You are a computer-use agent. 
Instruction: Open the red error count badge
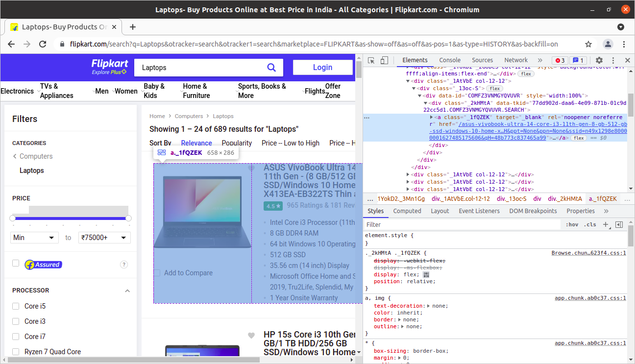[x=559, y=60]
